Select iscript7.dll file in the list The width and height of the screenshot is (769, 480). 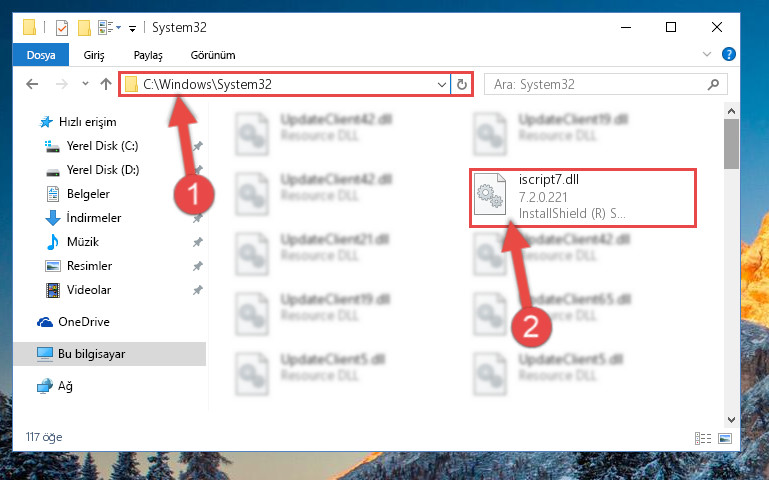[x=583, y=198]
